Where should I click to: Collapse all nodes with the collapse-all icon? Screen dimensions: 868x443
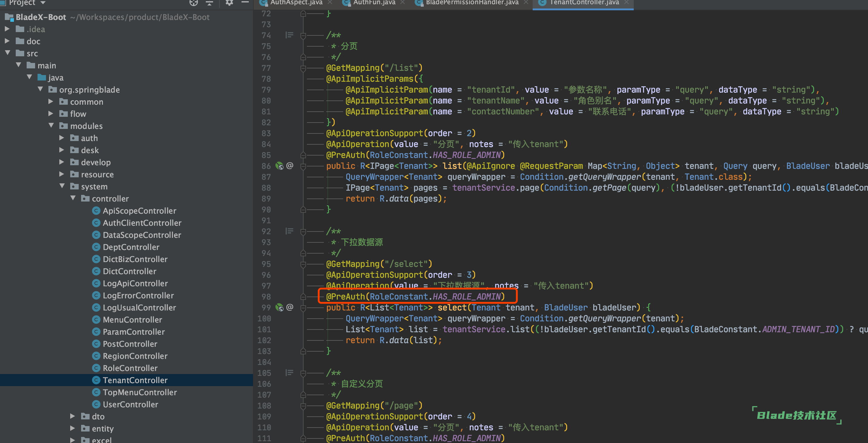click(x=210, y=3)
